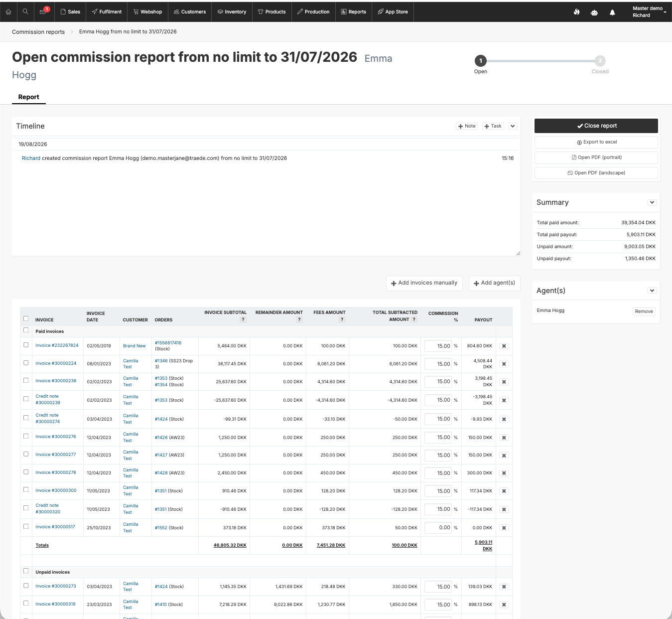The width and height of the screenshot is (672, 619).
Task: Select checkbox for Invoice #30000276
Action: (x=26, y=436)
